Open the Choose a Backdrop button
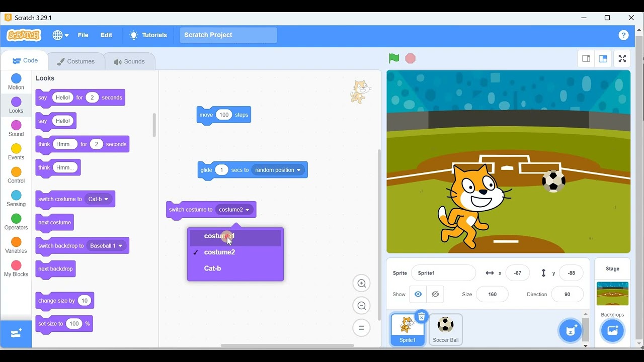Image resolution: width=644 pixels, height=362 pixels. 612,330
